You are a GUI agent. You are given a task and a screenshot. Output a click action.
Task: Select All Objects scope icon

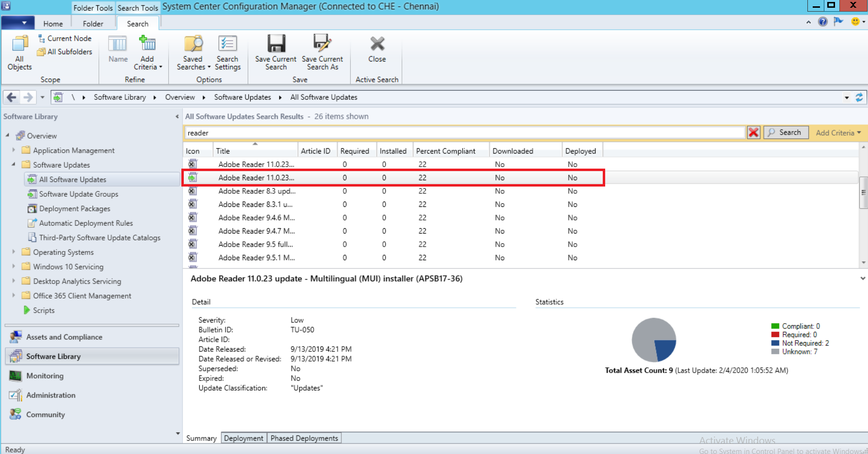click(x=19, y=53)
